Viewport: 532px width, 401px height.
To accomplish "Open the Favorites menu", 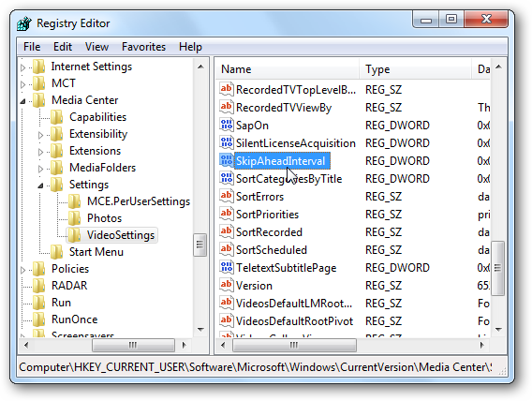I will tap(143, 47).
